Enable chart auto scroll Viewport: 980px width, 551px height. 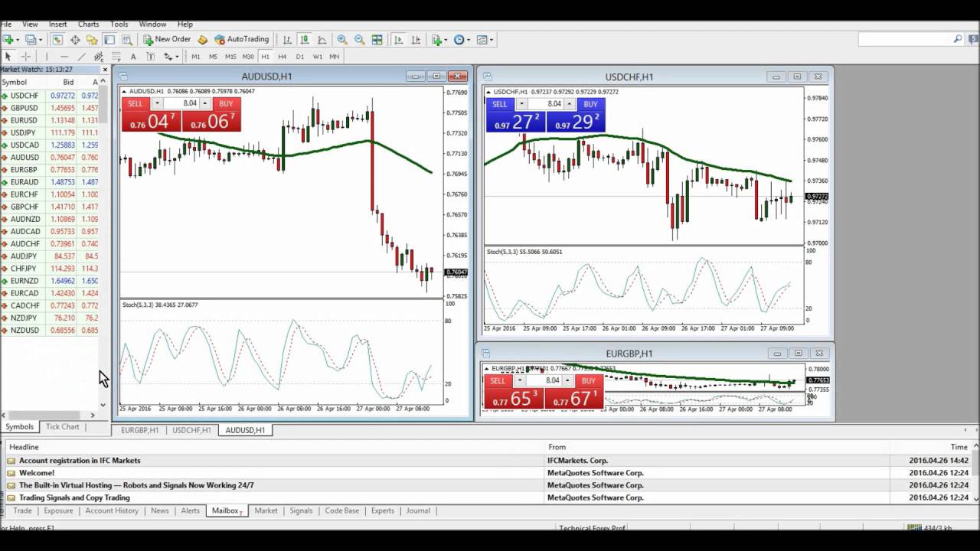399,39
